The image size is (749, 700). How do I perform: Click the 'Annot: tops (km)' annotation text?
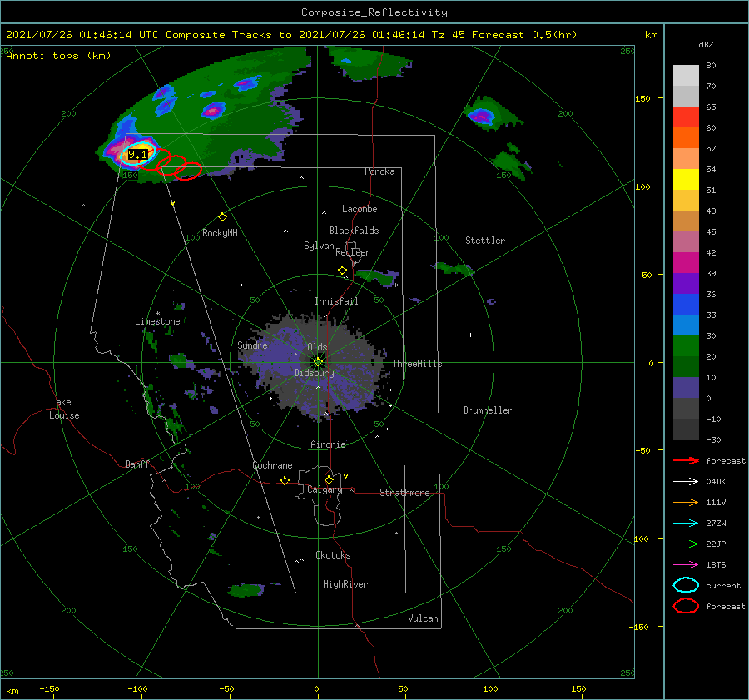click(58, 56)
